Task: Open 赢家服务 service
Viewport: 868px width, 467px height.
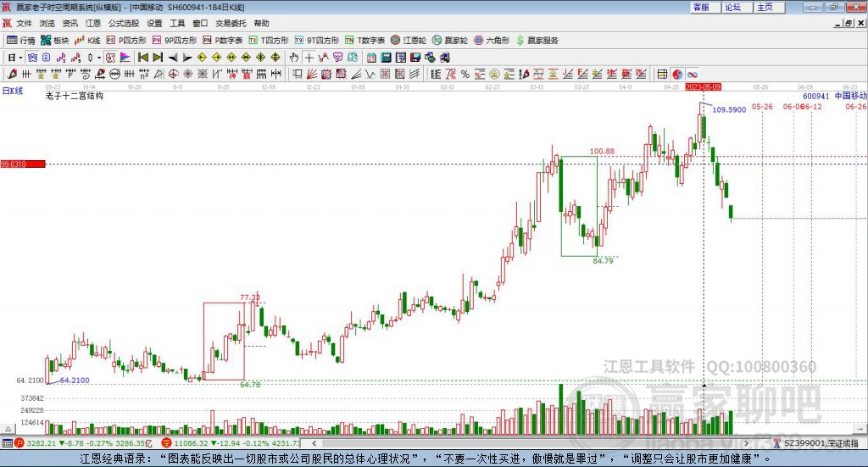Action: coord(537,41)
